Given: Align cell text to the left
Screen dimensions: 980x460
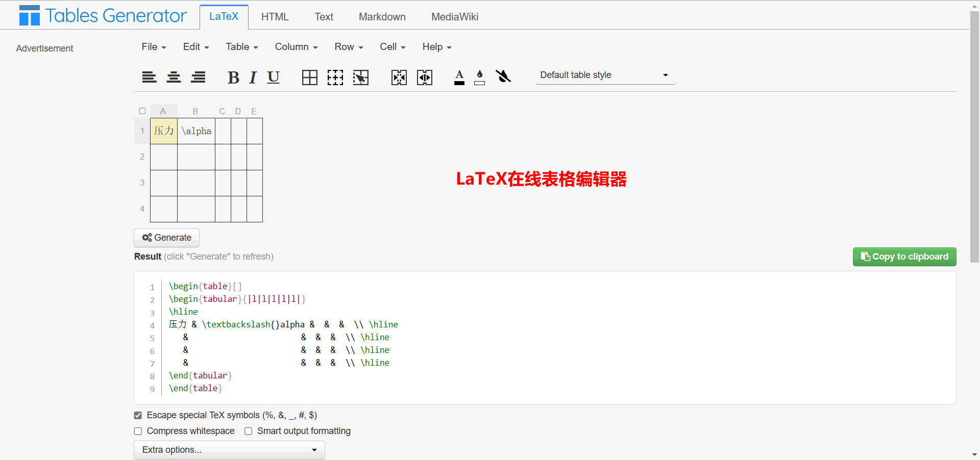Looking at the screenshot, I should [149, 77].
